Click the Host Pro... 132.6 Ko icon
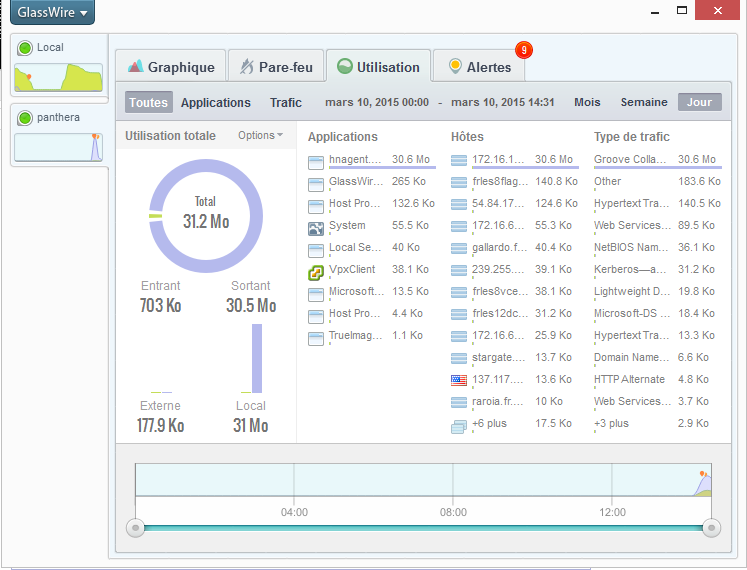 316,206
